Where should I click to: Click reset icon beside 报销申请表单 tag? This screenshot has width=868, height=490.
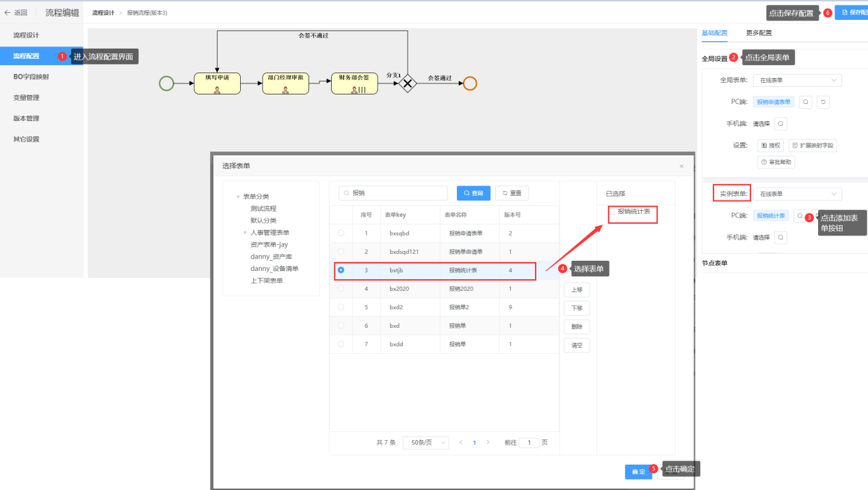[824, 102]
